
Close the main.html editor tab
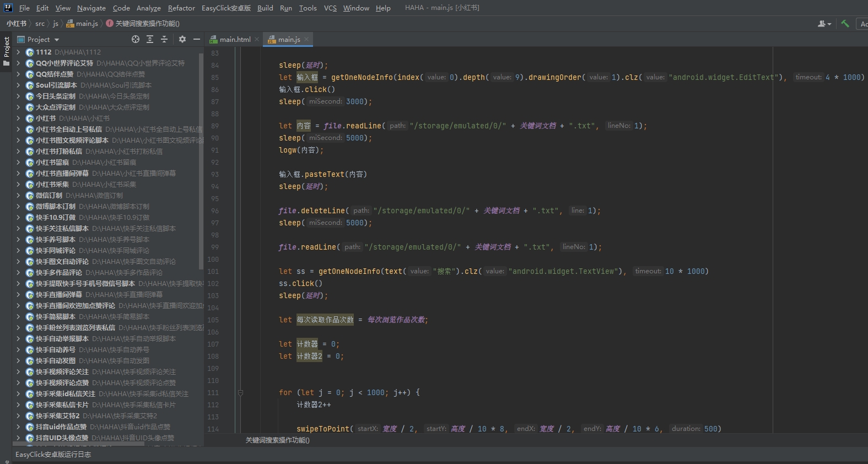257,39
